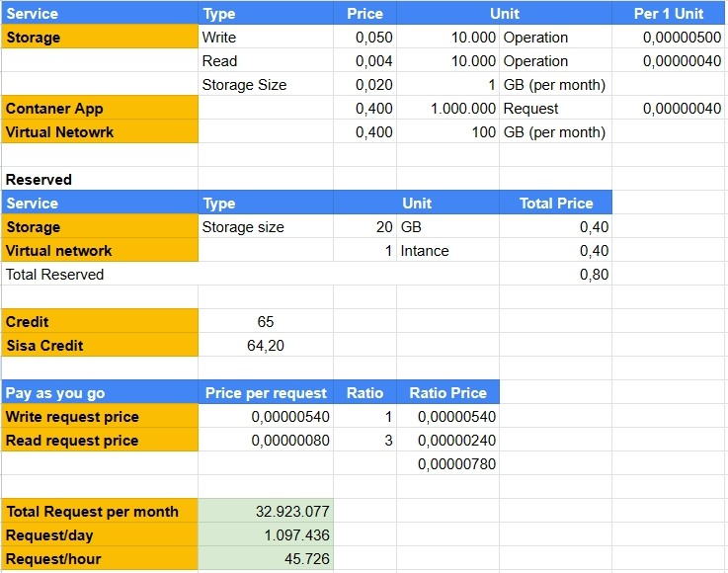Click the daily request value 1.097.436
This screenshot has height=573, width=728.
coord(266,534)
